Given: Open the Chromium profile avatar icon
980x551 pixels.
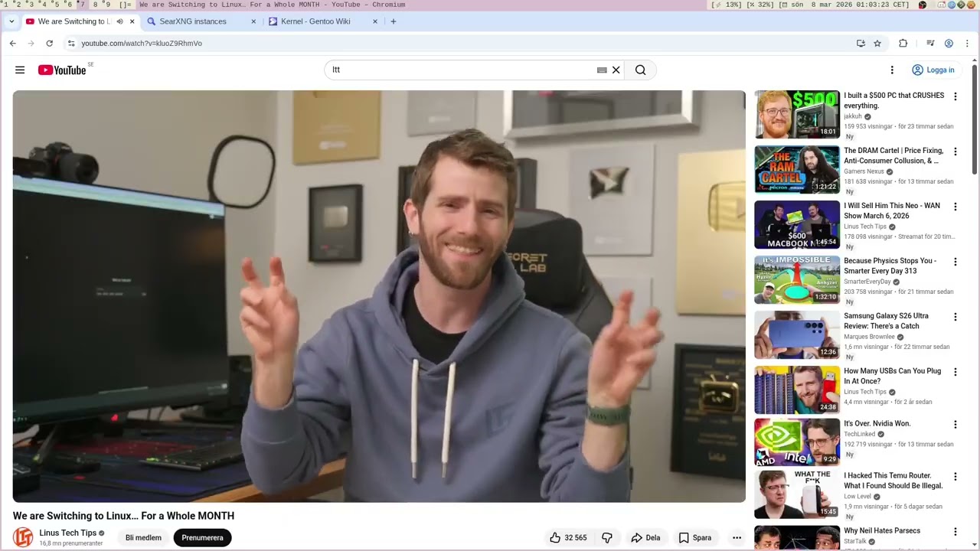Looking at the screenshot, I should (949, 44).
